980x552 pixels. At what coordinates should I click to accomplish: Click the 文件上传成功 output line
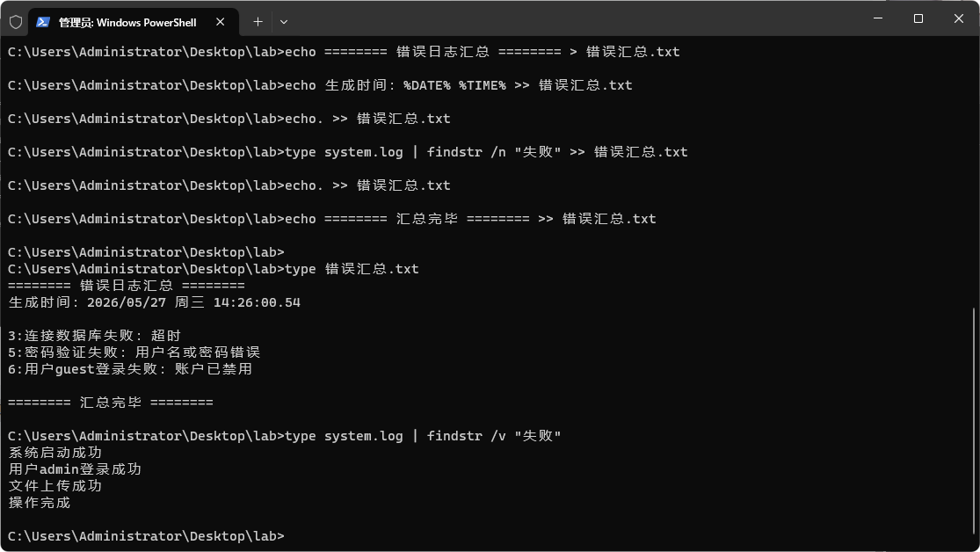(x=55, y=486)
